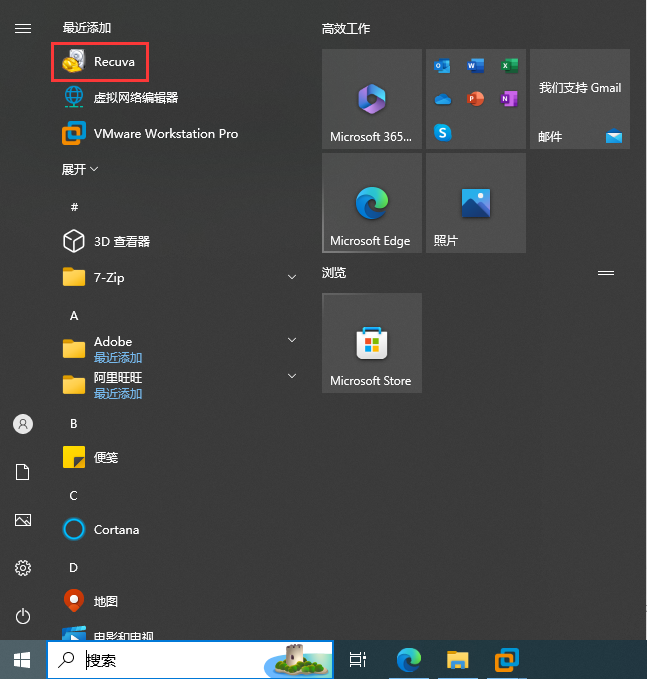Image resolution: width=647 pixels, height=679 pixels.
Task: Jump to letter index B
Action: pyautogui.click(x=74, y=424)
